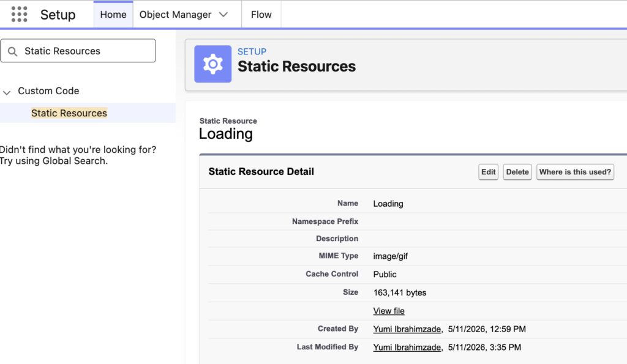Open the Home tab
The image size is (627, 364).
tap(113, 15)
